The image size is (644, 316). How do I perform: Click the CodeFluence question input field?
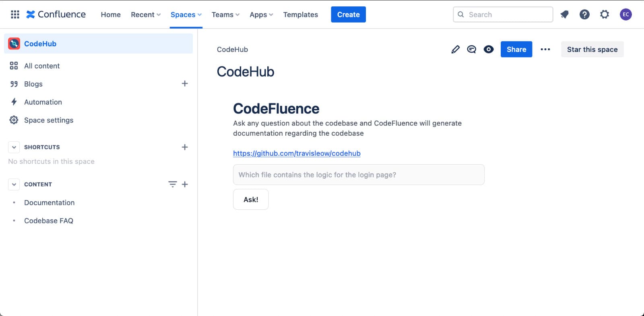click(359, 175)
